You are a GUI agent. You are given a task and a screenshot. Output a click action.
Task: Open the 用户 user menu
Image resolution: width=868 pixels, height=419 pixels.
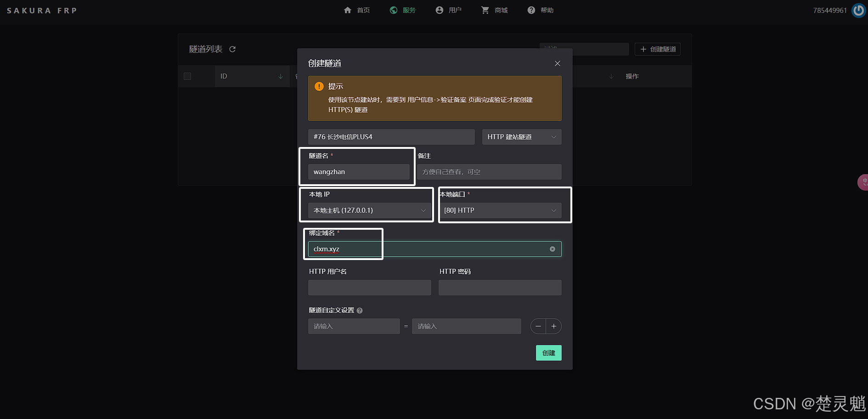coord(449,10)
